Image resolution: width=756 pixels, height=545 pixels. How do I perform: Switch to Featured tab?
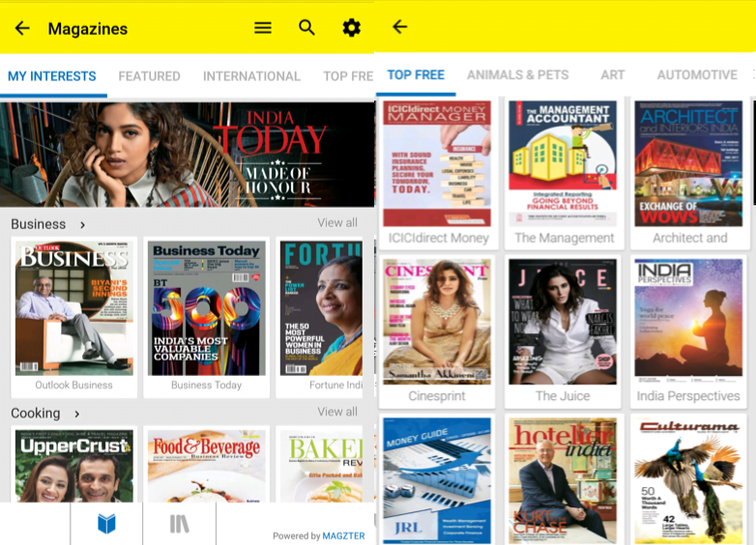[150, 76]
